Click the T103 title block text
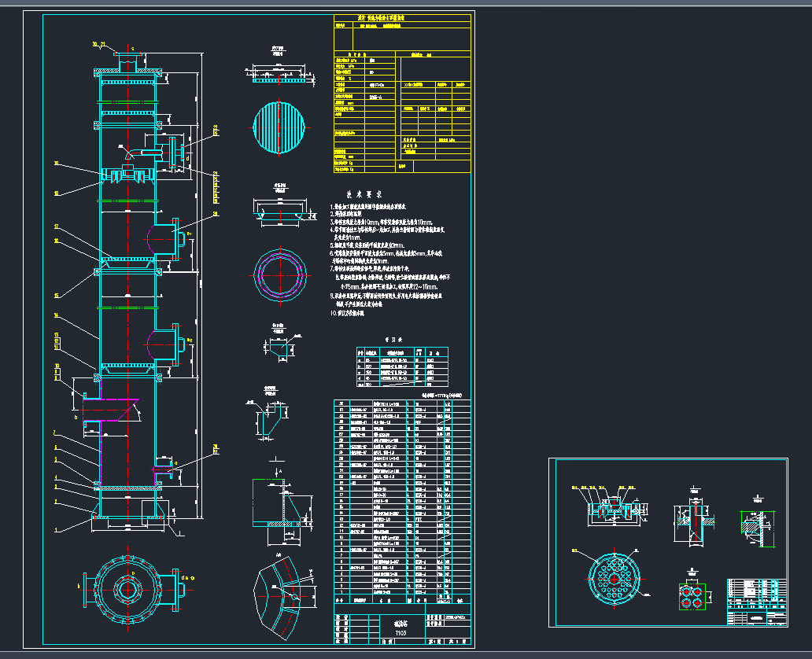Viewport: 812px width, 659px height. click(x=400, y=632)
